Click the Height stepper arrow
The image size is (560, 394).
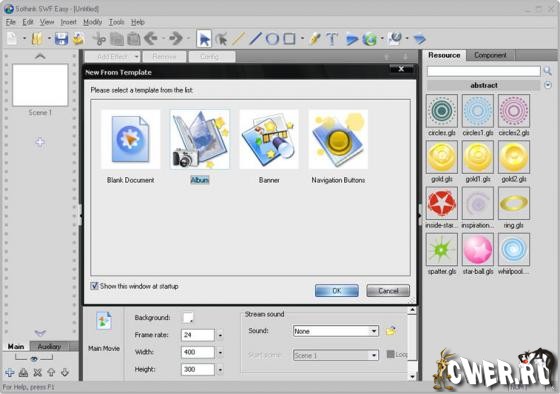pyautogui.click(x=220, y=369)
